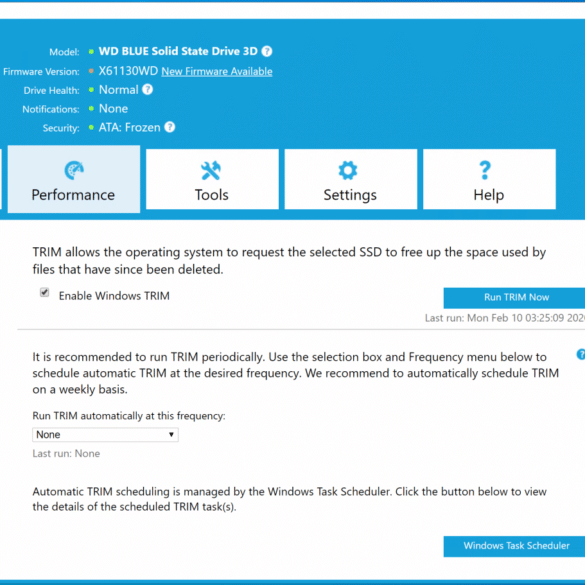Open the Help tab
585x585 pixels.
[489, 179]
